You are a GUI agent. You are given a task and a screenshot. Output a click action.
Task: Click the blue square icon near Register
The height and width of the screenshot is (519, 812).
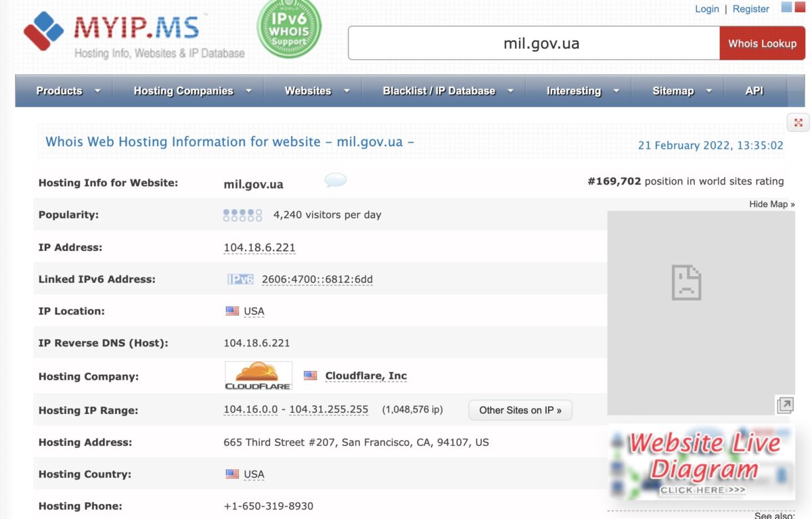[x=786, y=7]
